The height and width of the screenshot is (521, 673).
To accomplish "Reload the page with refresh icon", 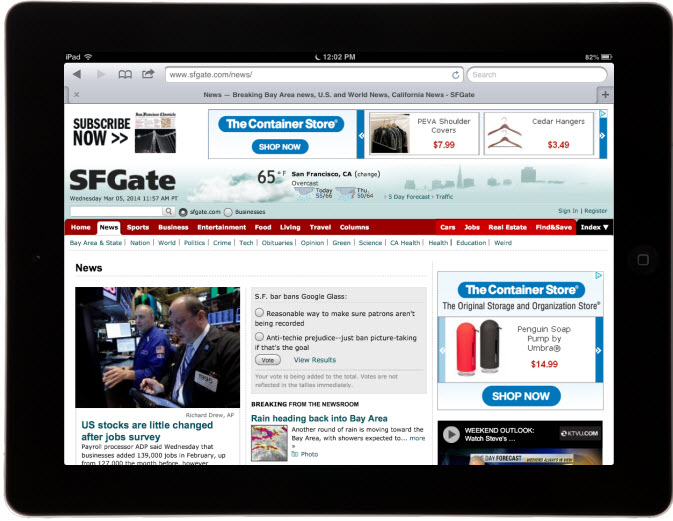I will (455, 75).
